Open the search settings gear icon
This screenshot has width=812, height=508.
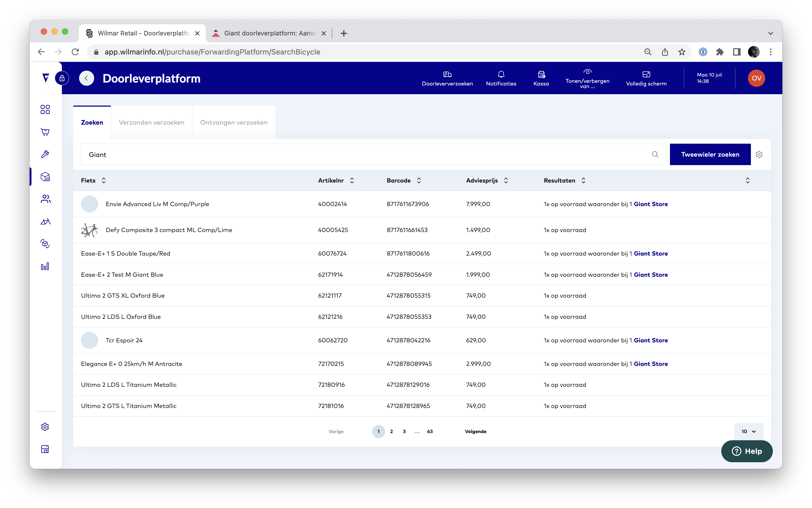point(759,155)
